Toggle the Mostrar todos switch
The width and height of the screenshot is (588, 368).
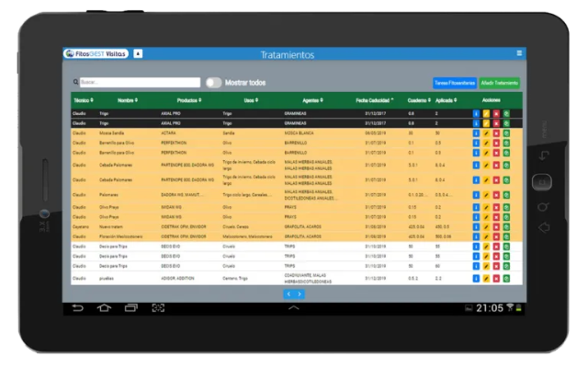[x=213, y=82]
